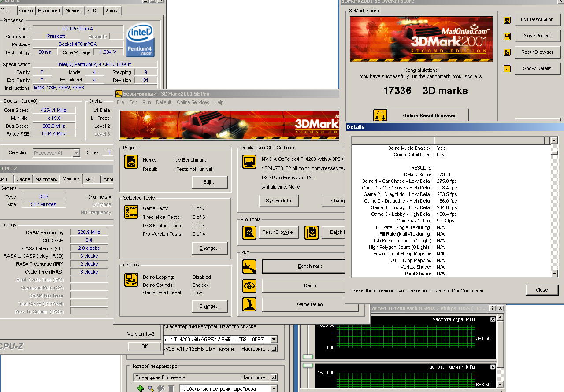Click the Edit Description document icon
564x392 pixels.
click(x=507, y=20)
